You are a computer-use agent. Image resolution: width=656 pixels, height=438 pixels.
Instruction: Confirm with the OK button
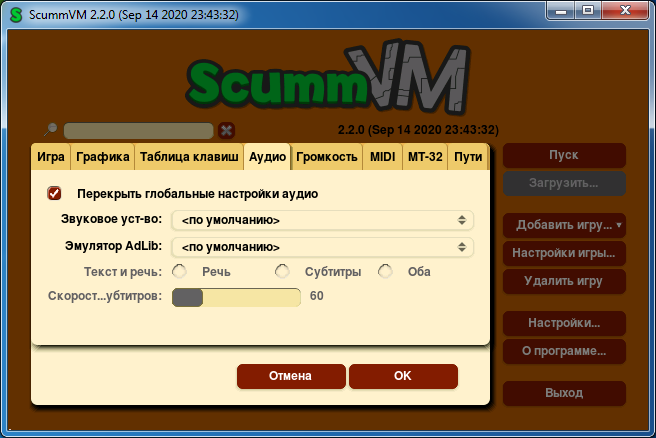pyautogui.click(x=403, y=376)
